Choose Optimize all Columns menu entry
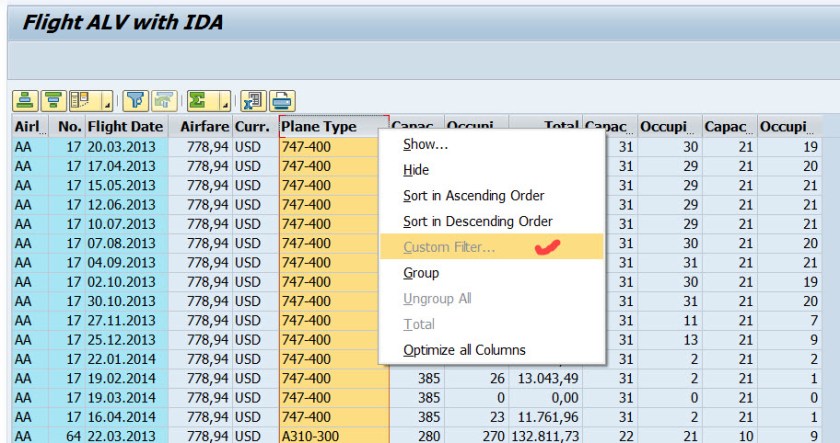Screen dimensions: 840x443 coord(492,350)
